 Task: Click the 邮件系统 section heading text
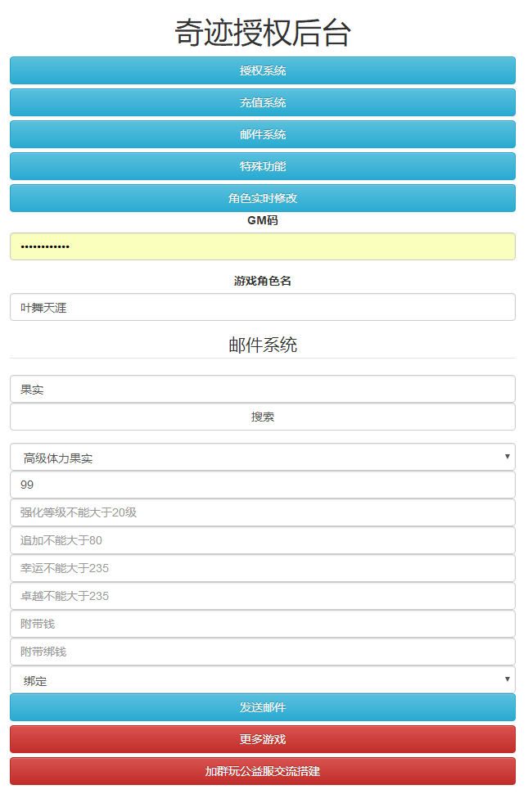click(x=263, y=345)
